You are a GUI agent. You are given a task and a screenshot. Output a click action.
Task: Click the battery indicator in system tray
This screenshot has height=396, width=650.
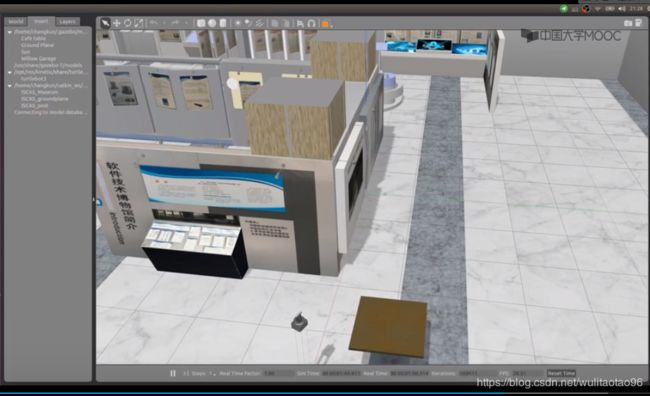pos(610,8)
